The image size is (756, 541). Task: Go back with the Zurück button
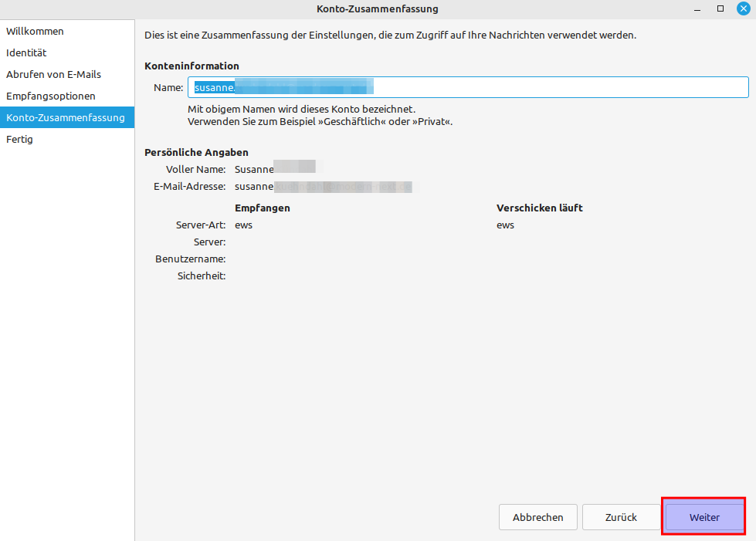(x=621, y=517)
